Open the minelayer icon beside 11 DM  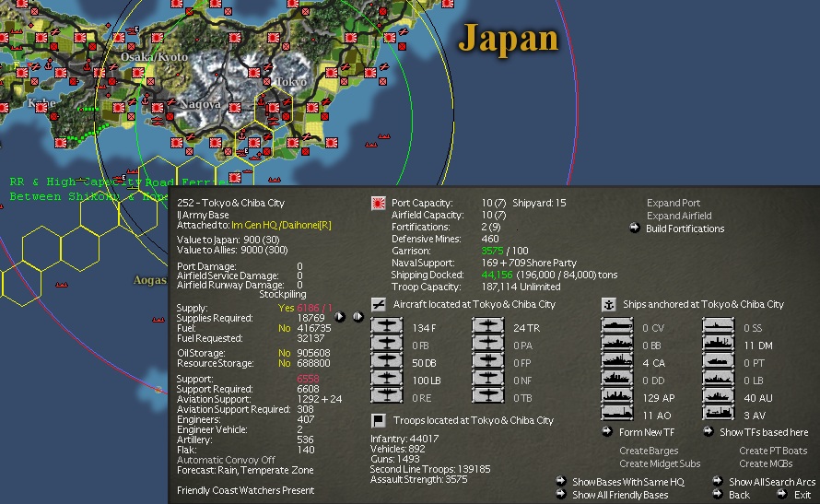[718, 344]
